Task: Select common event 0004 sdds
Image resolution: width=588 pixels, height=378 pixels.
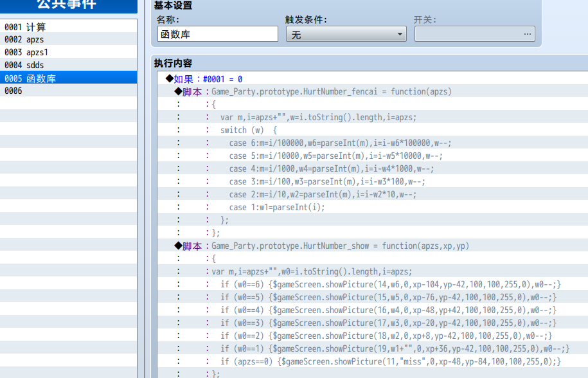Action: [x=69, y=65]
